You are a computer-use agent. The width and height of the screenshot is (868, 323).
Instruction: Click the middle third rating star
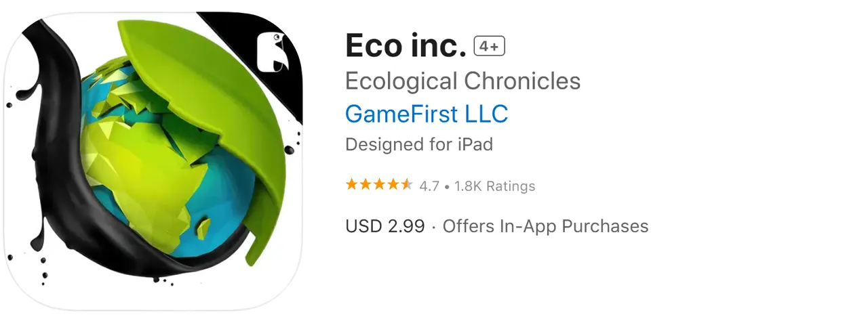(x=379, y=185)
